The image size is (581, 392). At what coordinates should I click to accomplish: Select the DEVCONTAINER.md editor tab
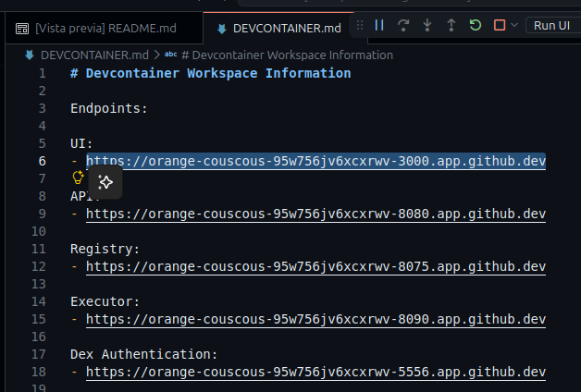[x=278, y=28]
